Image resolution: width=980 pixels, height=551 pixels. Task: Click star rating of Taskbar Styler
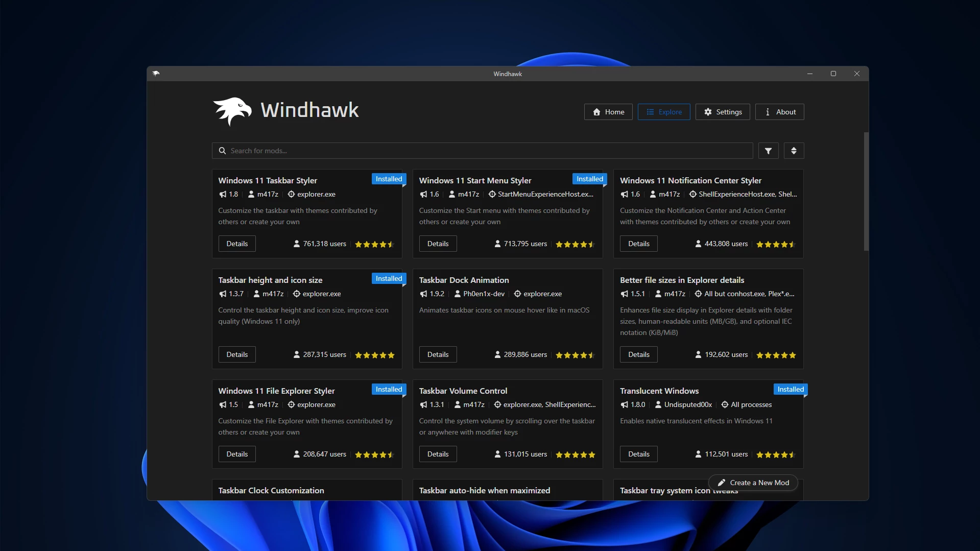coord(375,244)
